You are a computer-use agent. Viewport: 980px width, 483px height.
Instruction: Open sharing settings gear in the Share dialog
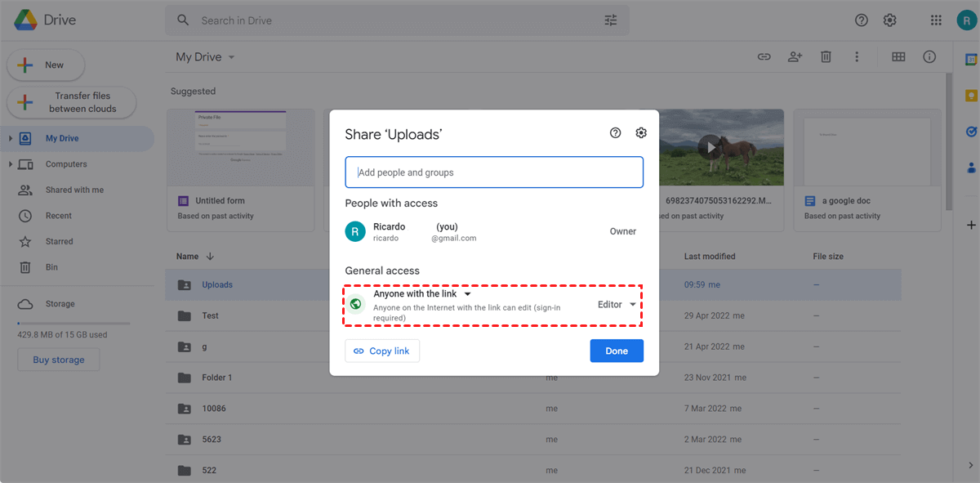click(641, 132)
